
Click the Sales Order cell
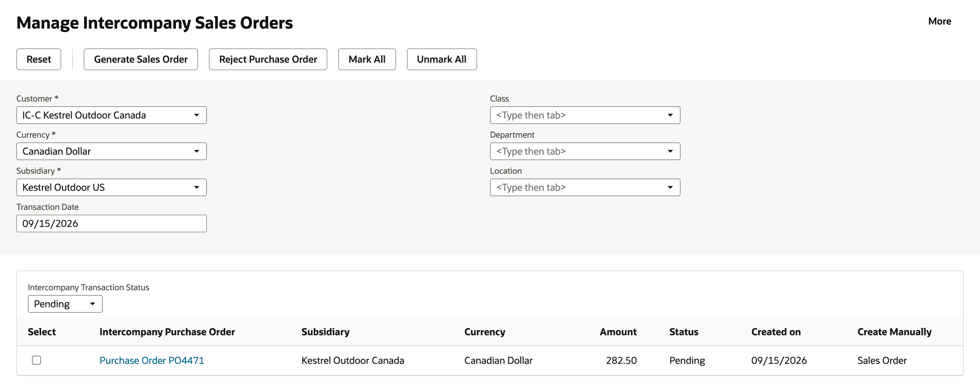882,360
